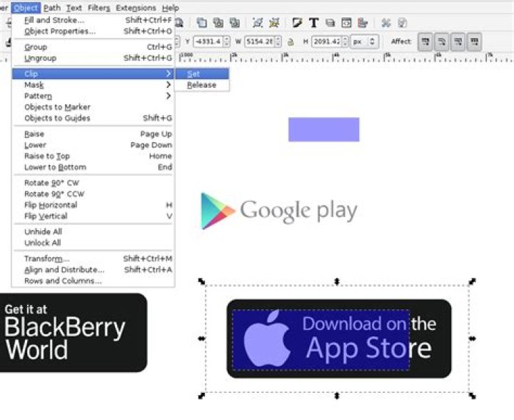Open the Filters menu
514x420 pixels.
(99, 8)
